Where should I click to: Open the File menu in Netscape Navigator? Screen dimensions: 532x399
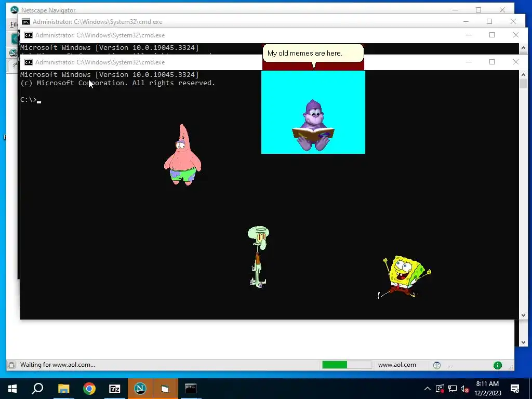tap(13, 24)
